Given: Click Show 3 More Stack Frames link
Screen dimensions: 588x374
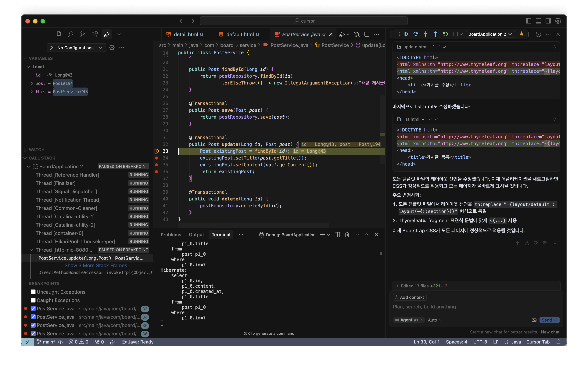Looking at the screenshot, I should pyautogui.click(x=96, y=265).
